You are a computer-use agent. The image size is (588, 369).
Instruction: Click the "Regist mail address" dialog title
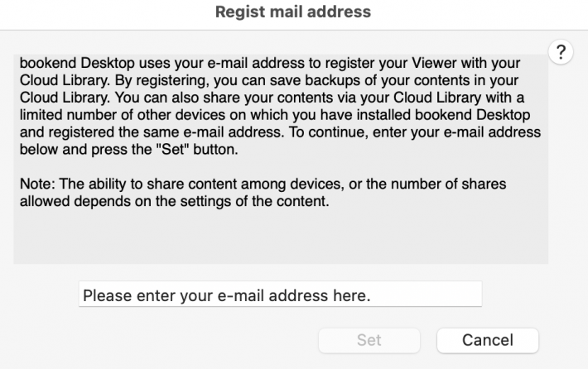(293, 12)
